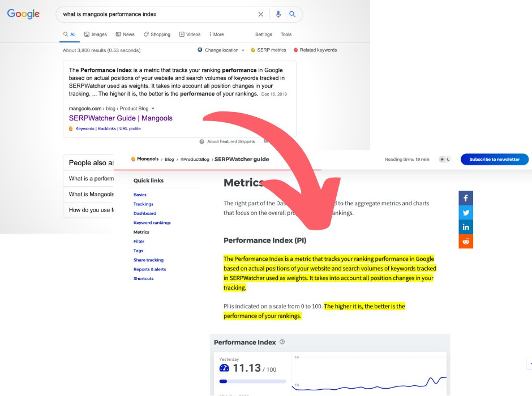Viewport: 532px width, 396px height.
Task: Jump to Keyword rankings quick link
Action: [x=152, y=223]
